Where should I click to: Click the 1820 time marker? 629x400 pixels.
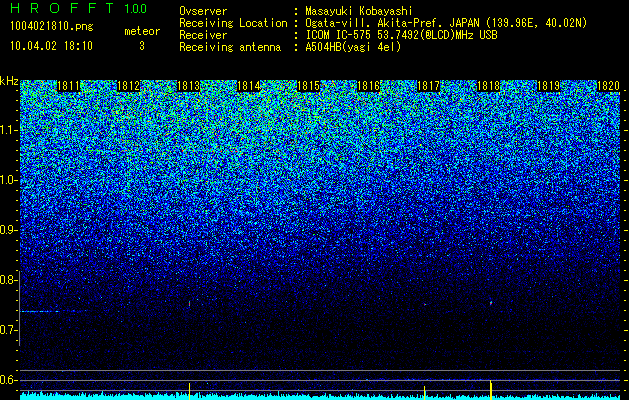608,86
